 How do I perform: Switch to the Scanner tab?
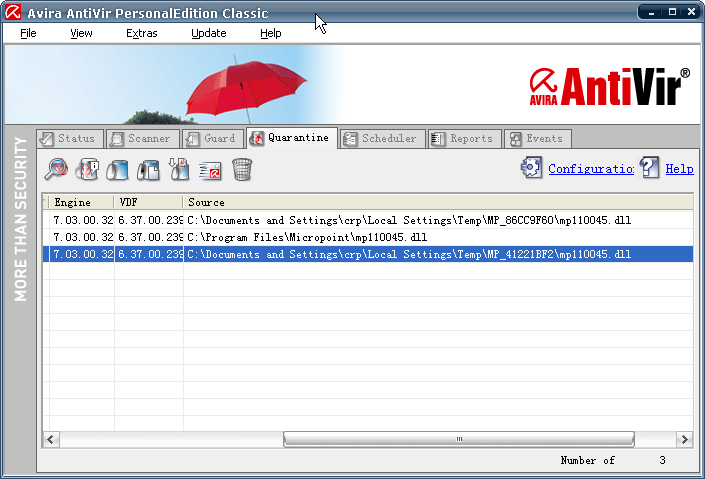(143, 139)
